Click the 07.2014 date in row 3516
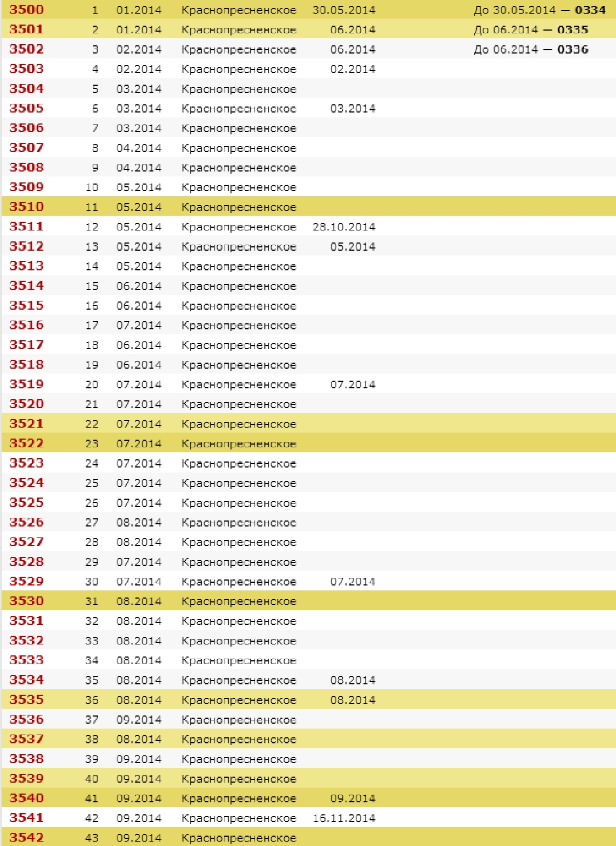 tap(139, 326)
